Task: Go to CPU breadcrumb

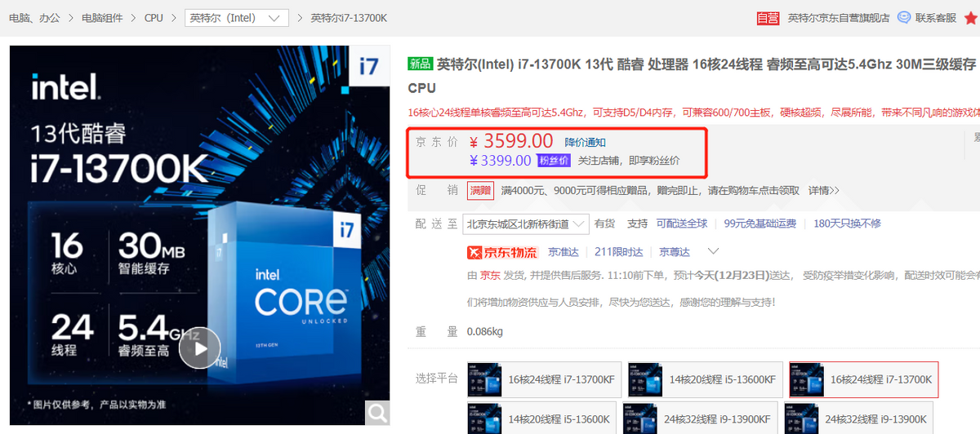Action: (154, 18)
